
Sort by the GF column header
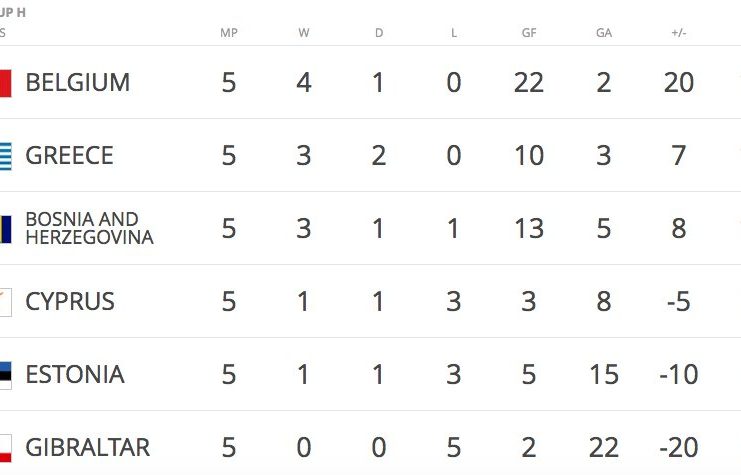tap(529, 33)
